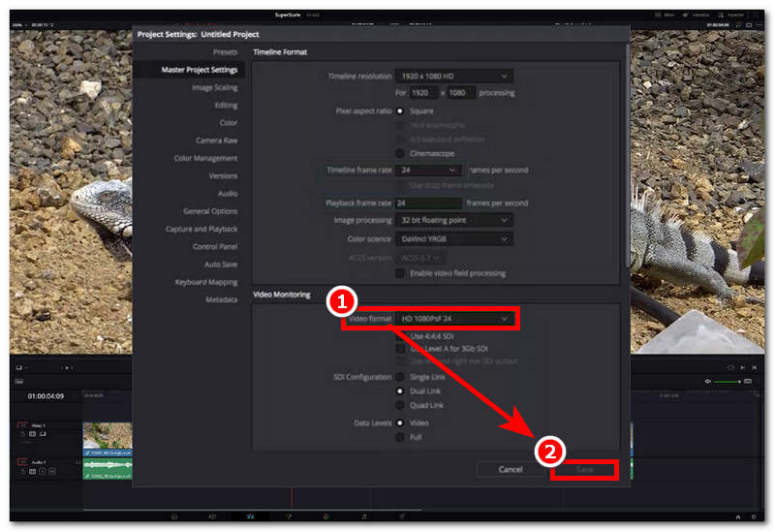Toggle the Video 1 track lock icon
This screenshot has height=532, width=775.
22,434
